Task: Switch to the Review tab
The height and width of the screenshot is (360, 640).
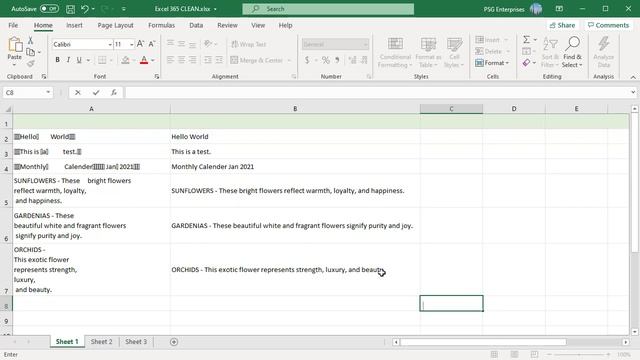Action: tap(227, 25)
